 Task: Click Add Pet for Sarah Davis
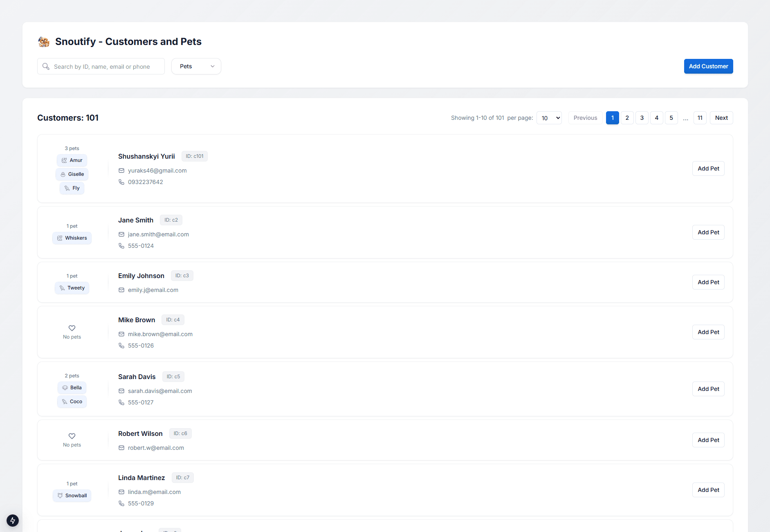click(708, 388)
